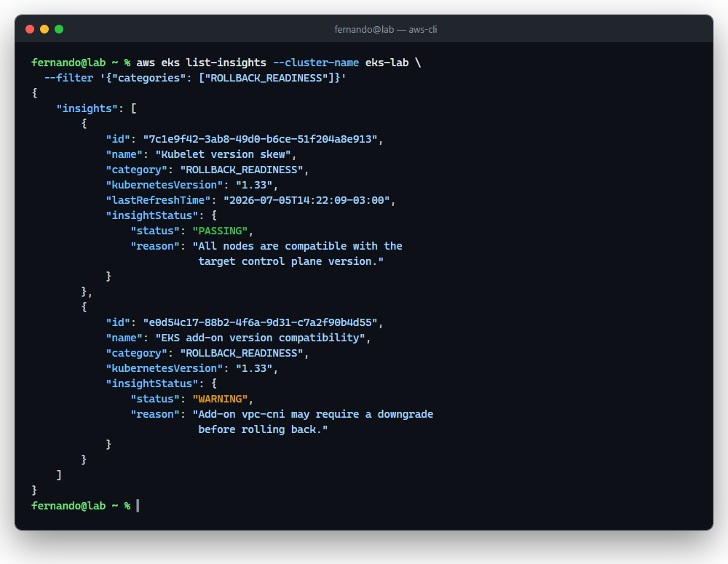Click the name value 'Kubelet version skew'
This screenshot has height=564, width=728.
point(223,154)
